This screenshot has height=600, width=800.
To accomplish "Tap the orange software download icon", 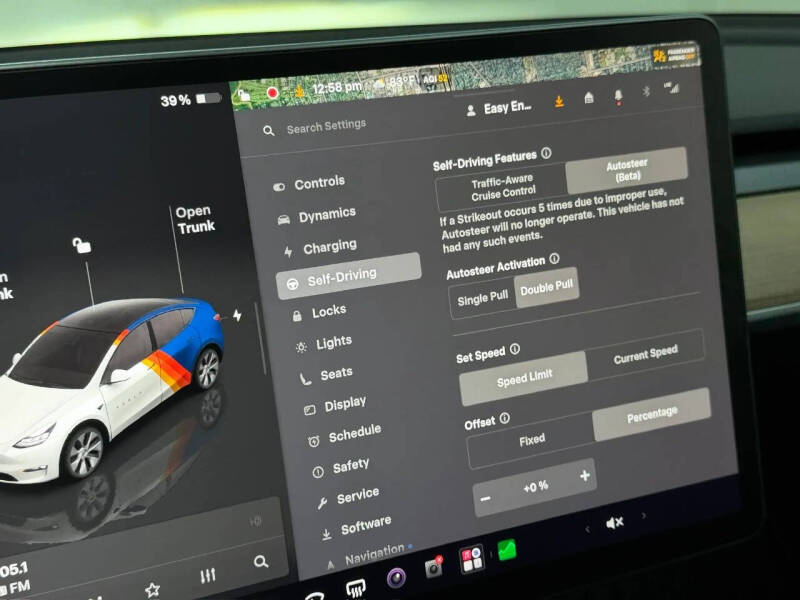I will point(559,102).
